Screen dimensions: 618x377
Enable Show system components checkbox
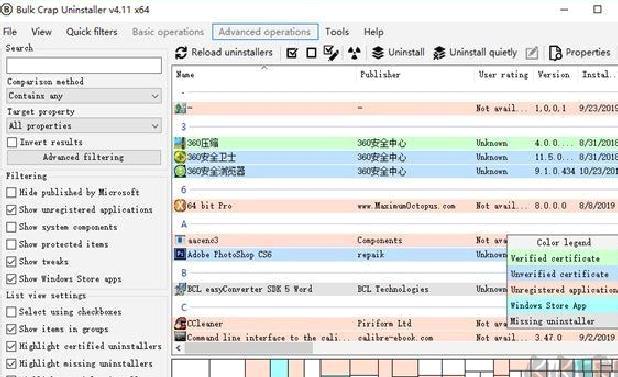click(x=11, y=227)
